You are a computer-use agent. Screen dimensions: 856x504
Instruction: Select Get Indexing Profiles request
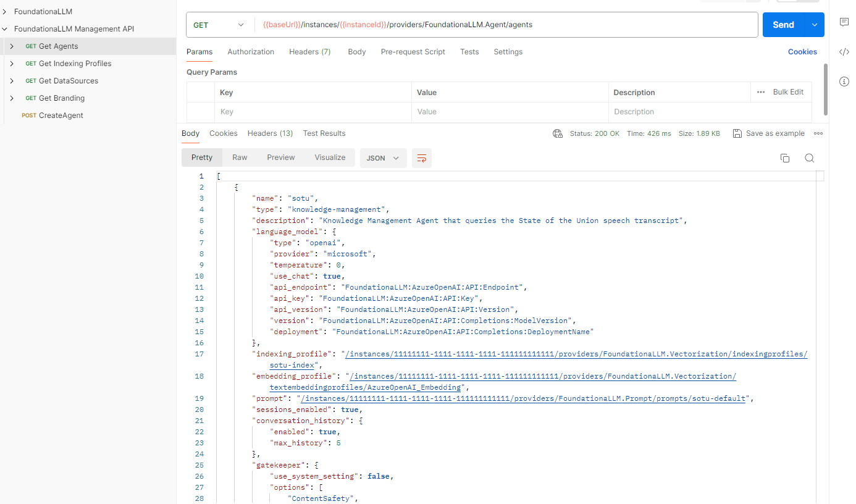pos(75,64)
